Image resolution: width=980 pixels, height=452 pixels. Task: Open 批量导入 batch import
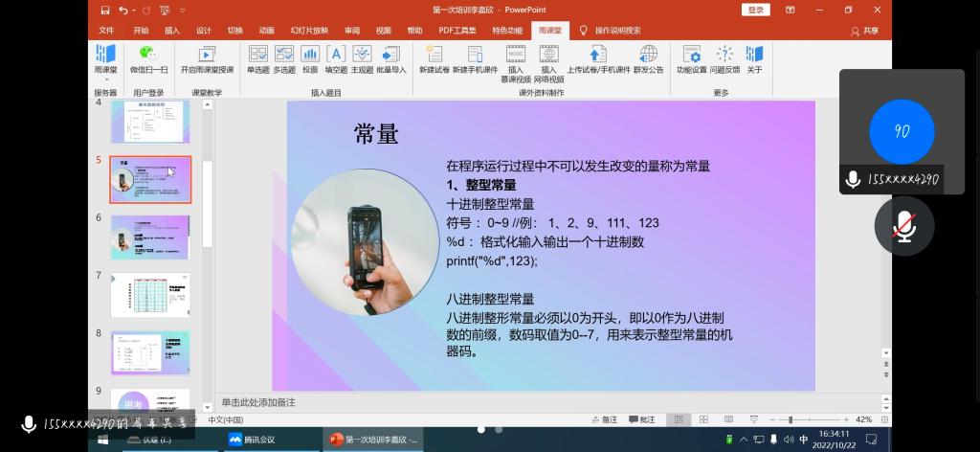(x=390, y=57)
